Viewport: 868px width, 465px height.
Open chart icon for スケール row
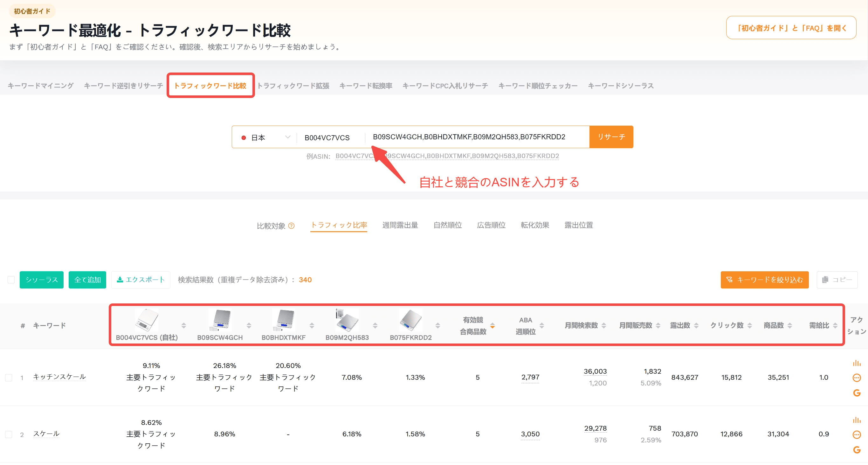(x=856, y=420)
